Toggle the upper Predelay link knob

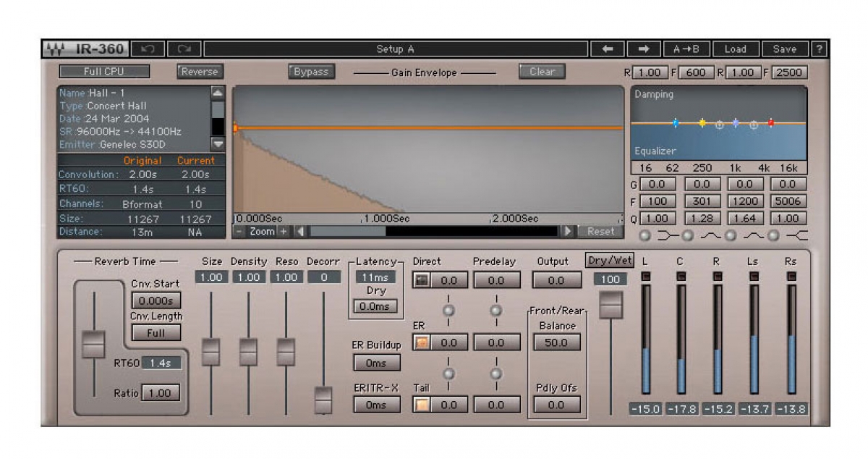tap(496, 311)
